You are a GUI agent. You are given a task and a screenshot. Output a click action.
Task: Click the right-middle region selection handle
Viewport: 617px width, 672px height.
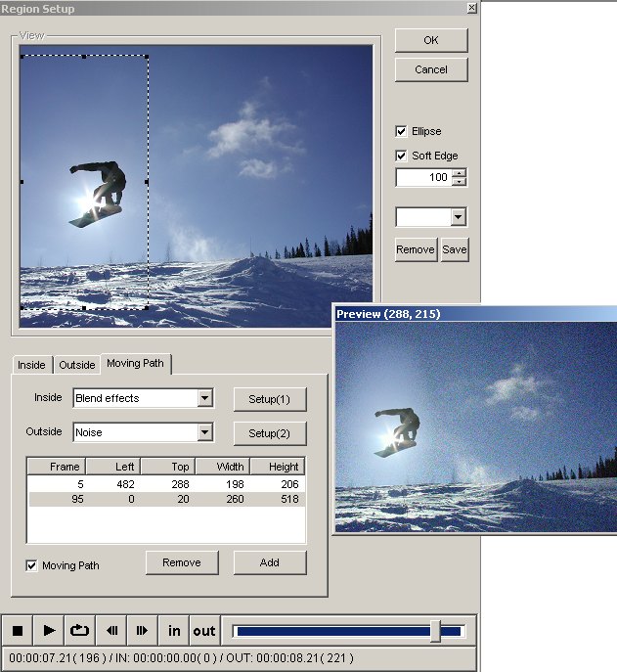147,182
